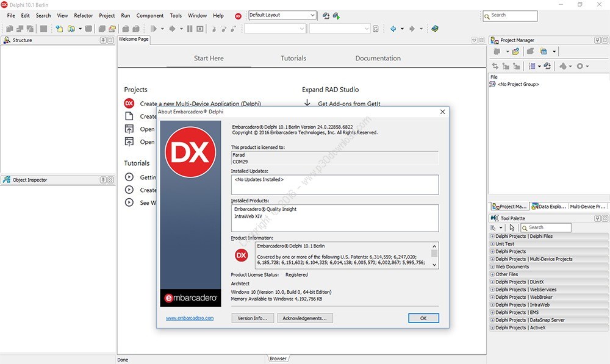Click the Browser tab at the bottom
This screenshot has width=610, height=364.
(x=278, y=359)
